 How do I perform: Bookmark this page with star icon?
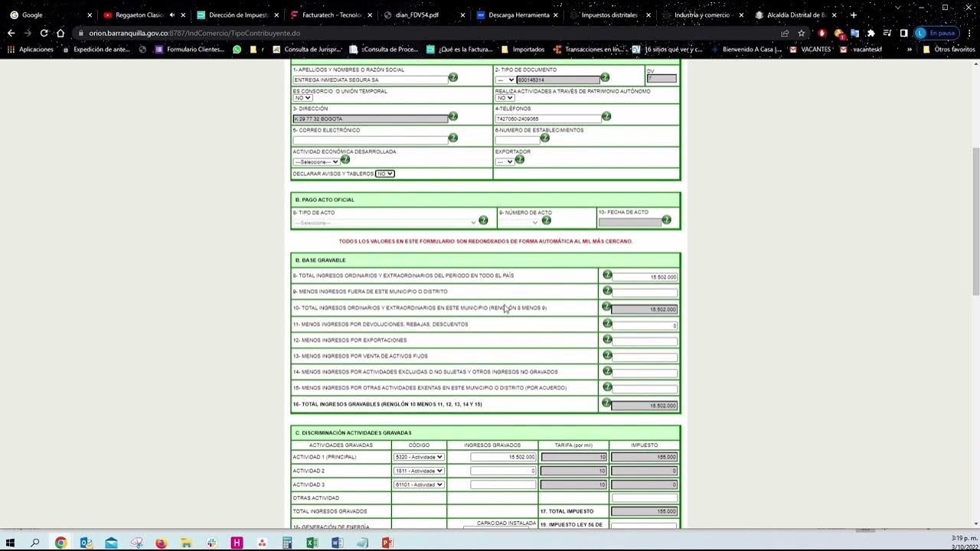tap(802, 33)
